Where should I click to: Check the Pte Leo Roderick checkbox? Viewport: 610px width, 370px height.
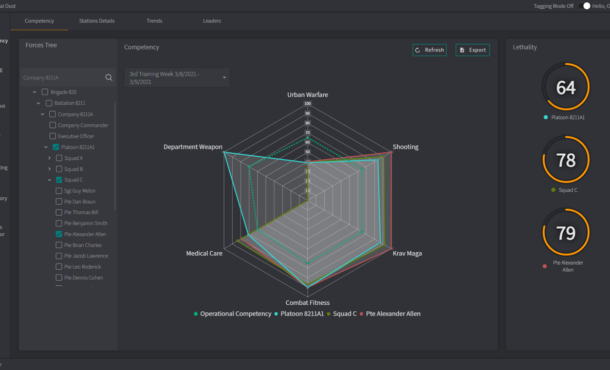pos(59,267)
